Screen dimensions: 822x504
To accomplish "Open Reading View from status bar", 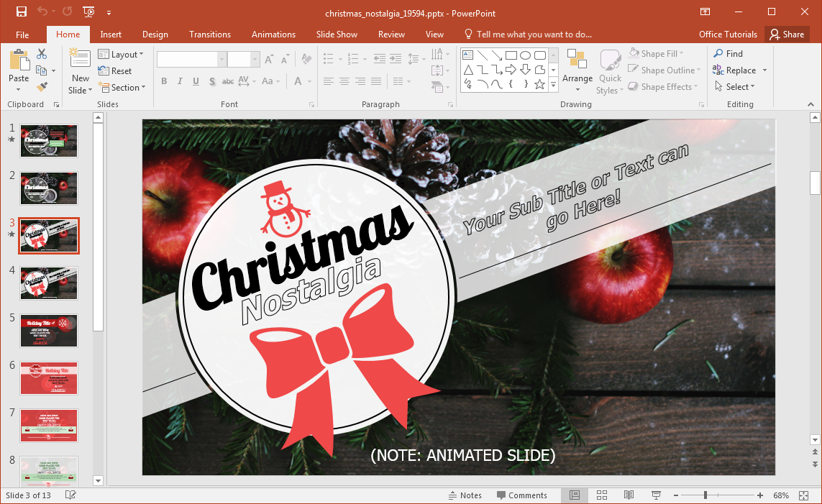I will coord(629,495).
